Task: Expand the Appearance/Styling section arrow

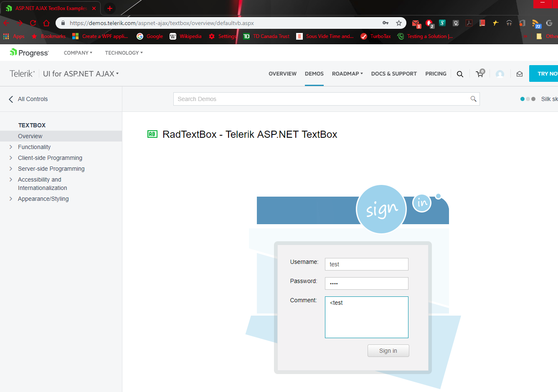Action: point(11,199)
